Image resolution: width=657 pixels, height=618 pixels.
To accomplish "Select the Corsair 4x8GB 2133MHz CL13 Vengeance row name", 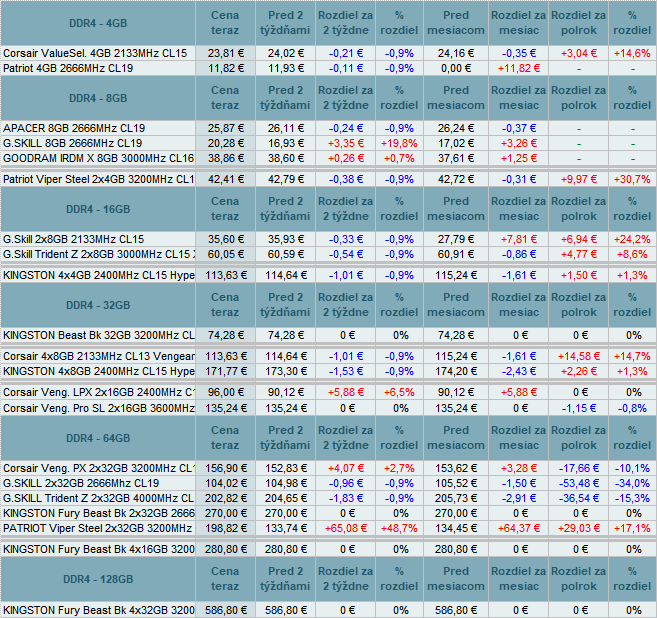I will [98, 356].
